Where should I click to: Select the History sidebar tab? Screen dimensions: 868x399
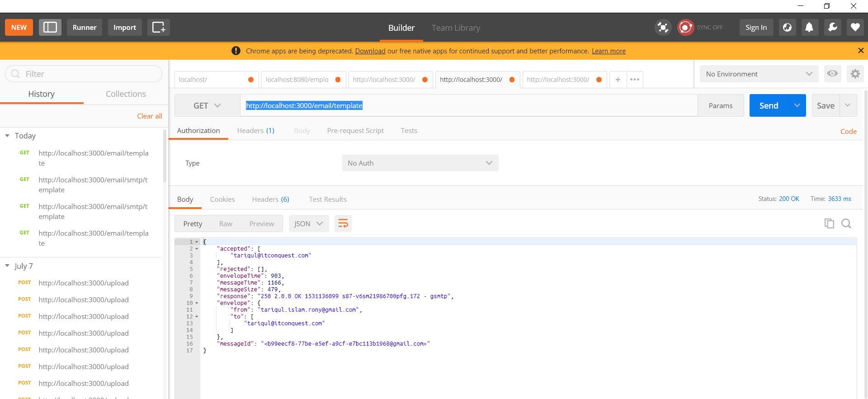[41, 94]
